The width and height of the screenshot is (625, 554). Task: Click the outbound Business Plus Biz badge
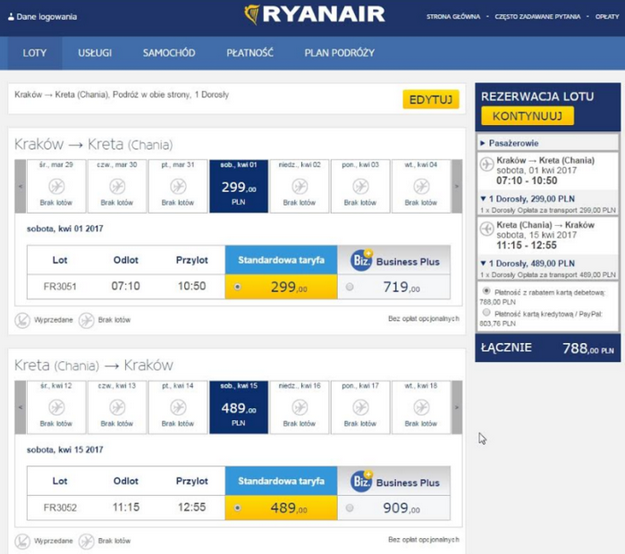(362, 261)
